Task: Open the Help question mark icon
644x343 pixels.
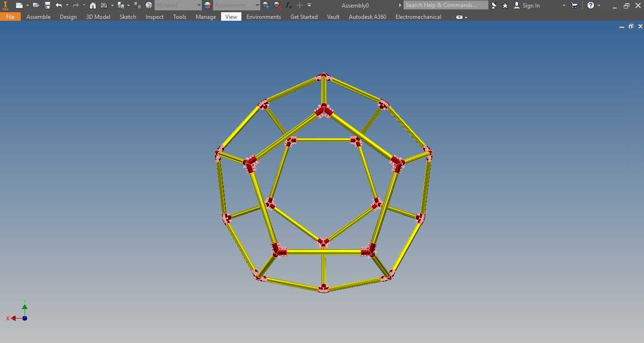Action: (x=591, y=5)
